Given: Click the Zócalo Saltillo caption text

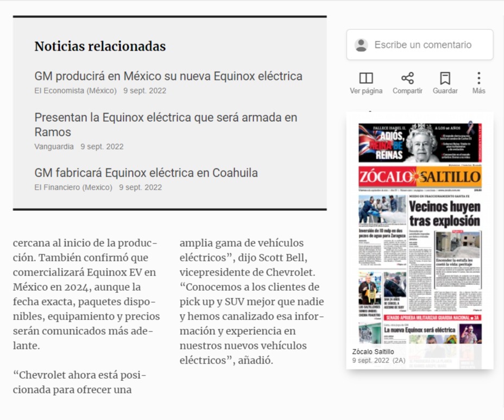Looking at the screenshot, I should coord(373,352).
